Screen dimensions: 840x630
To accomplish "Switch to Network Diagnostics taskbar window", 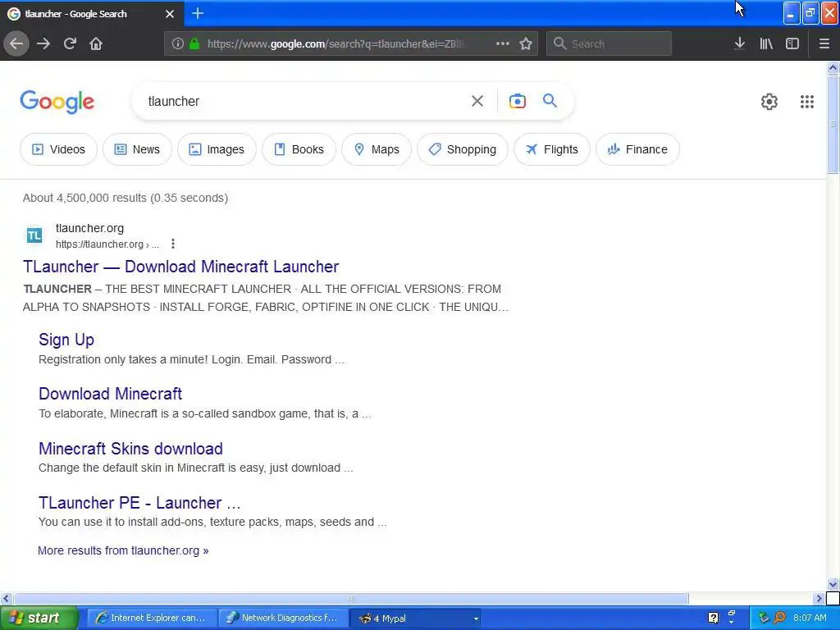I will tap(283, 619).
